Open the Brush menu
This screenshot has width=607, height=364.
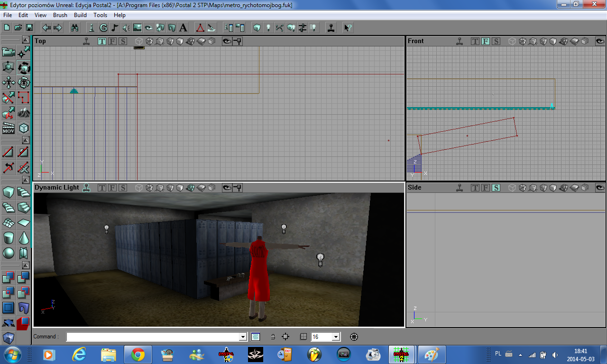click(60, 15)
